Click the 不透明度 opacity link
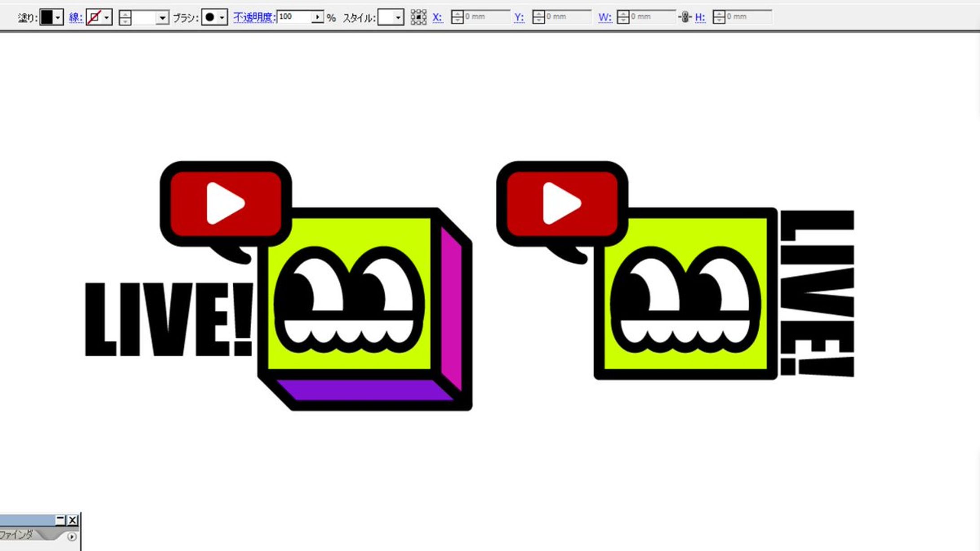The height and width of the screenshot is (551, 980). 254,17
